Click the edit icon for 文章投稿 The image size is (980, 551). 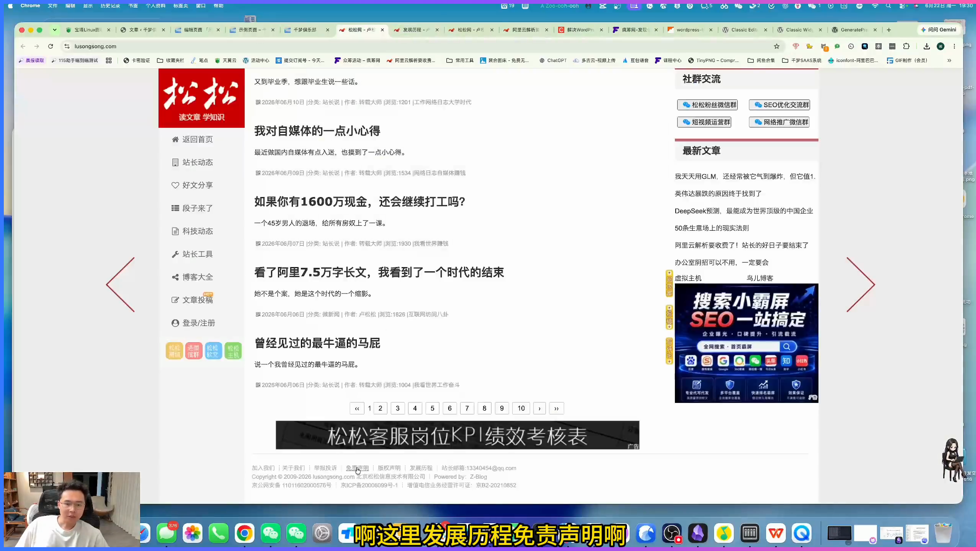pyautogui.click(x=175, y=300)
